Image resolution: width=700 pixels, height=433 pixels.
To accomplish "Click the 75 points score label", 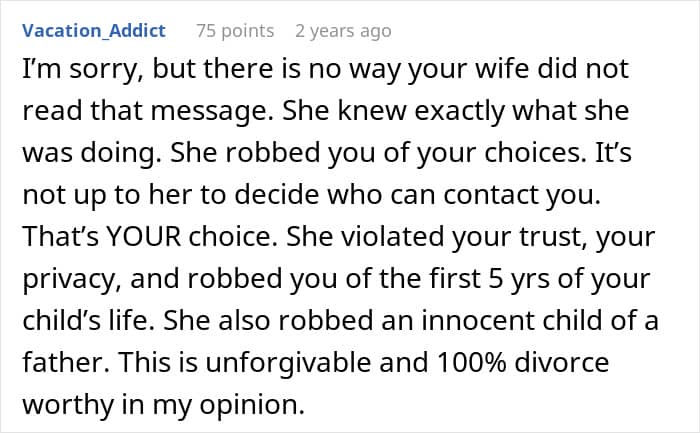I will [235, 31].
